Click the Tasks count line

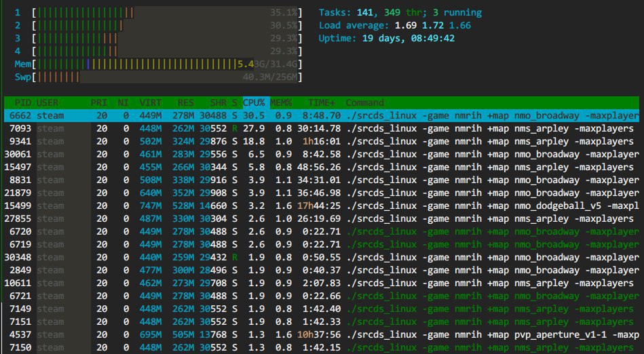point(400,13)
